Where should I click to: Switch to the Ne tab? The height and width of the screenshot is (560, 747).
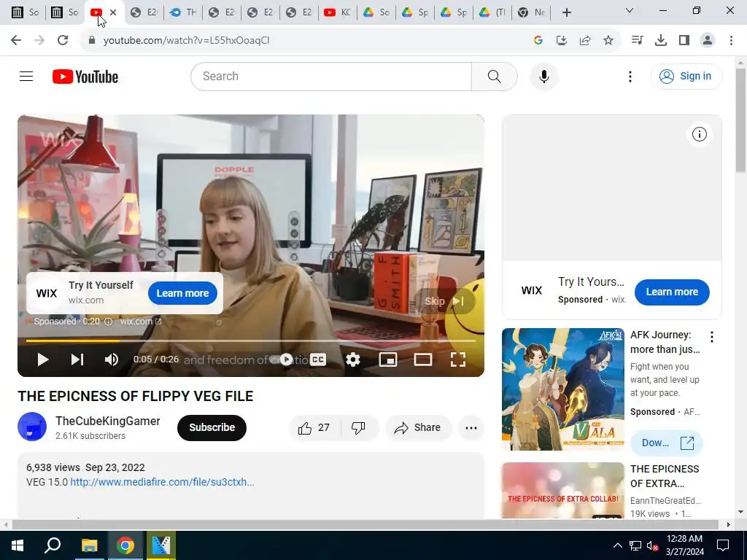[x=531, y=12]
